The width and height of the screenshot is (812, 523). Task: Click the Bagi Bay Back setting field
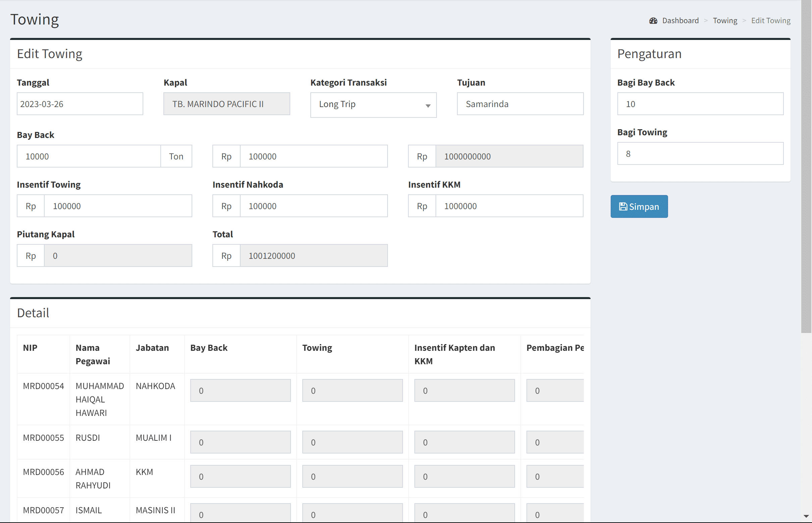tap(700, 104)
